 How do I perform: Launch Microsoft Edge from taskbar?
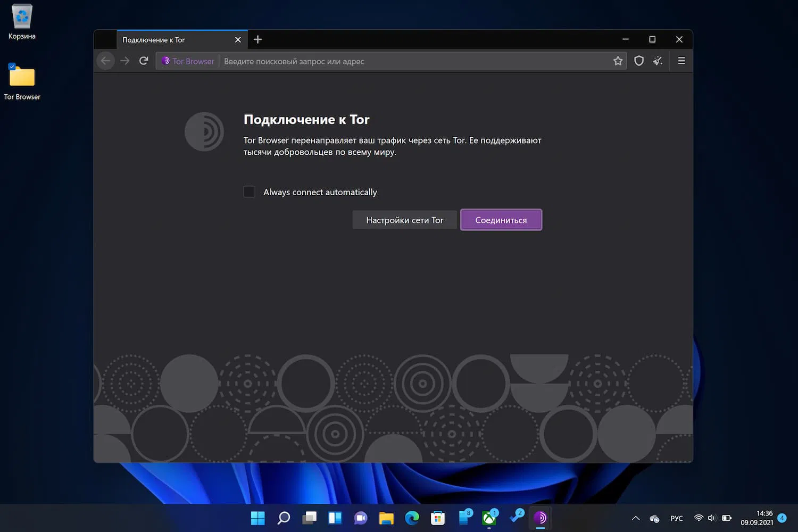[412, 518]
